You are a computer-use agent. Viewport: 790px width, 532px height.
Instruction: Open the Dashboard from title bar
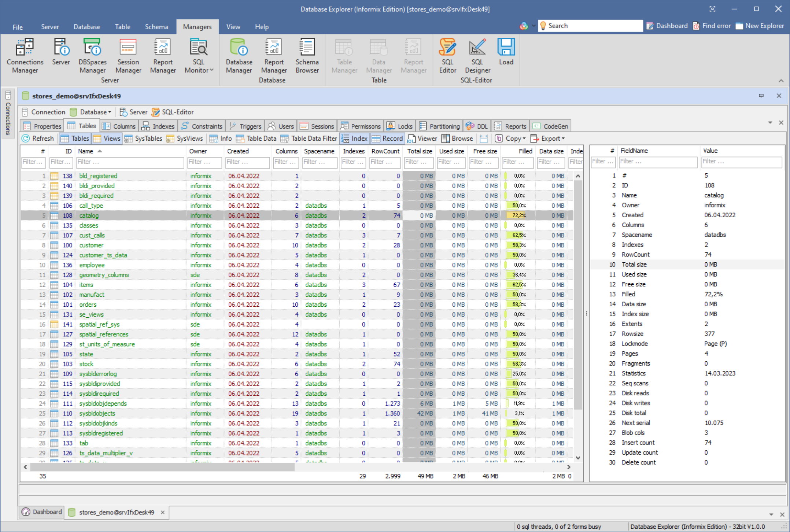[x=667, y=26]
